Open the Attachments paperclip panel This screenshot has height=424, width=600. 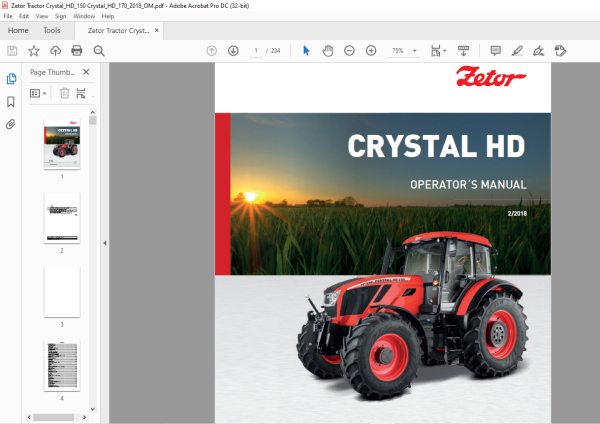point(11,124)
